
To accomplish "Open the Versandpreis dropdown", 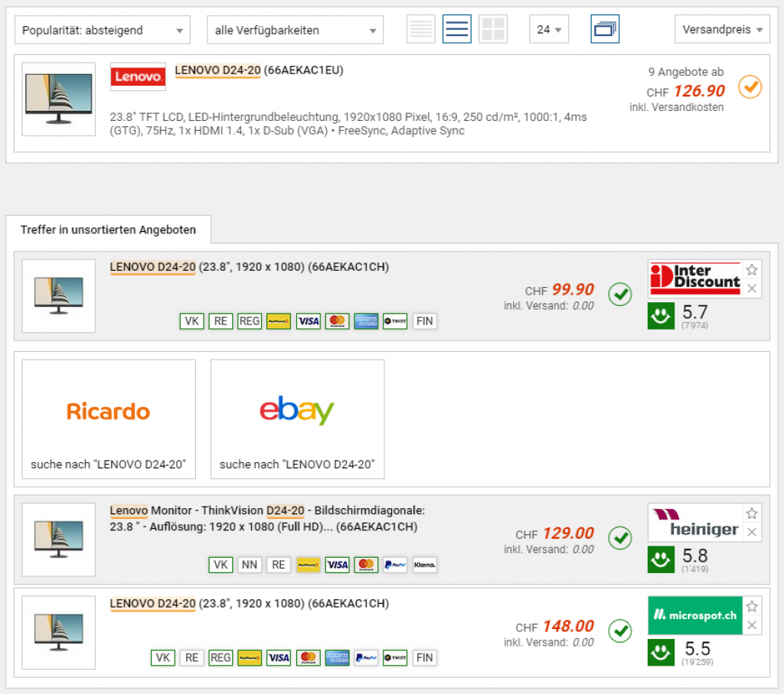I will tap(722, 30).
